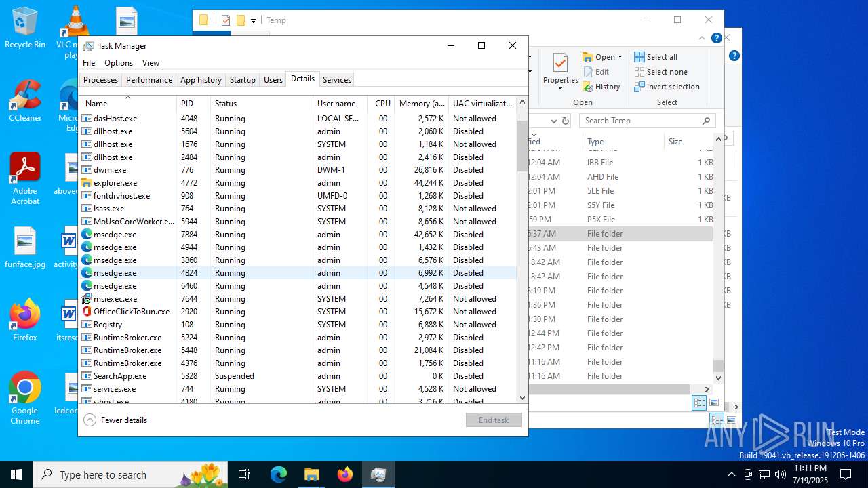Open the Quick Access Toolbar customize dropdown

[253, 20]
